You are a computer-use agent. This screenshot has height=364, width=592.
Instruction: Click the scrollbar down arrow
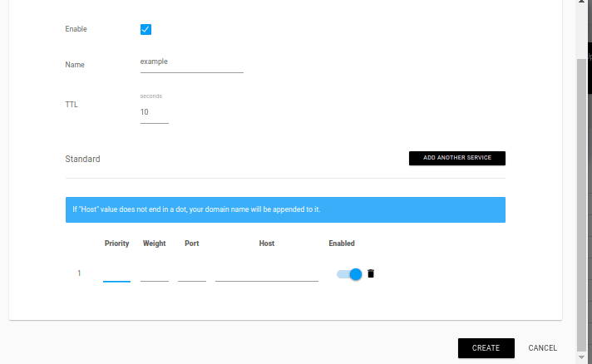click(581, 357)
